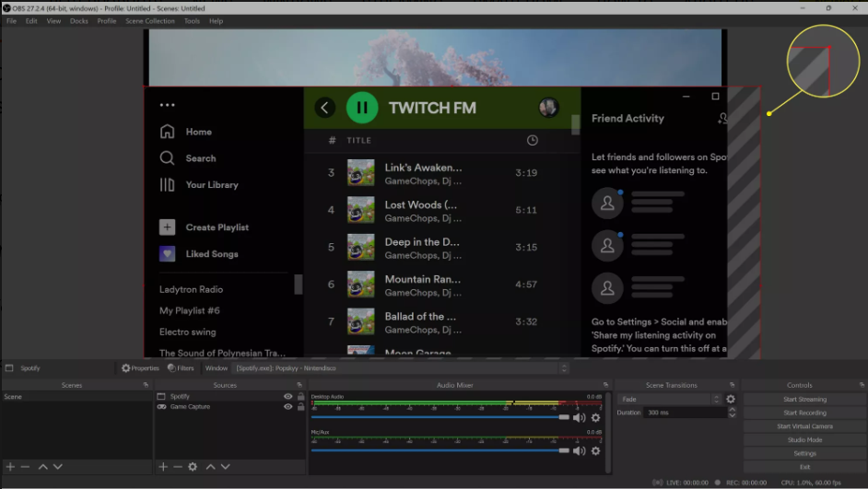This screenshot has width=868, height=489.
Task: Click the Create Playlist plus icon
Action: (x=167, y=227)
